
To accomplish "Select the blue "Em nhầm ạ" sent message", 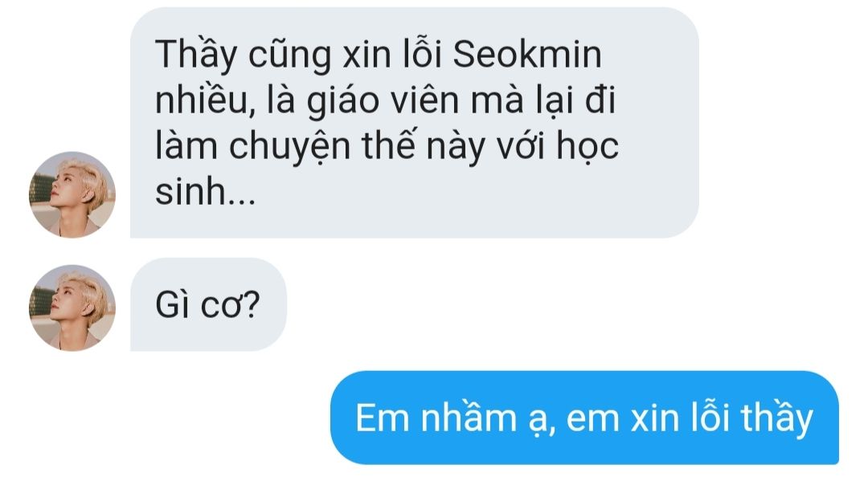I will click(x=584, y=418).
